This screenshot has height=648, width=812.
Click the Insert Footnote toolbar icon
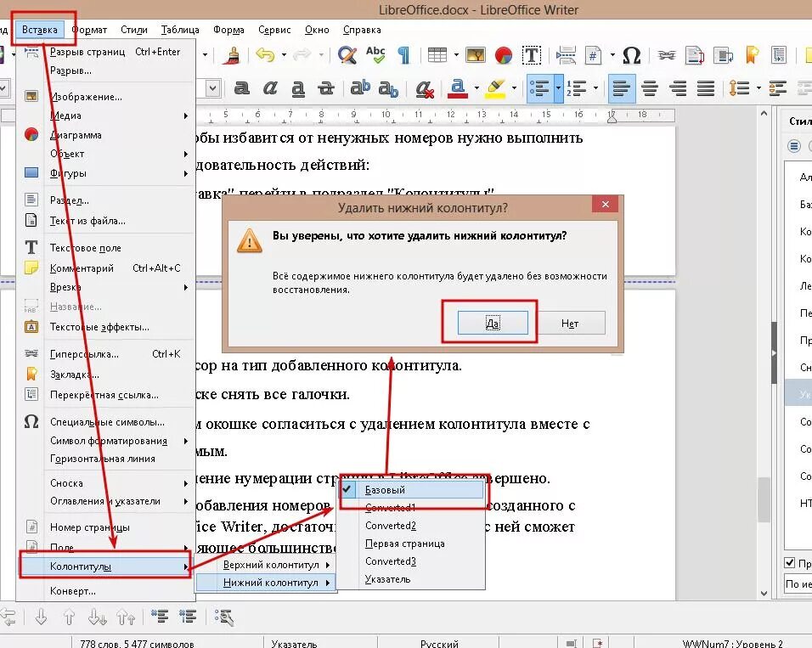tap(695, 55)
